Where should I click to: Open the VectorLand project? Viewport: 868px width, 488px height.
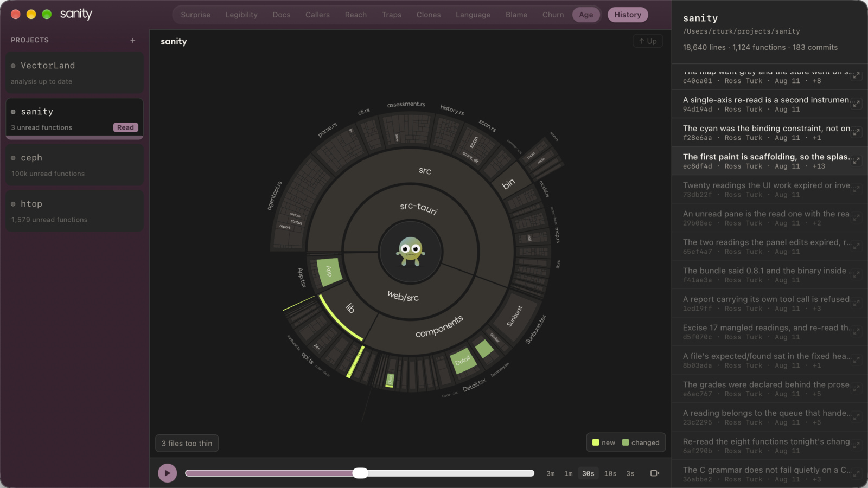(x=74, y=72)
